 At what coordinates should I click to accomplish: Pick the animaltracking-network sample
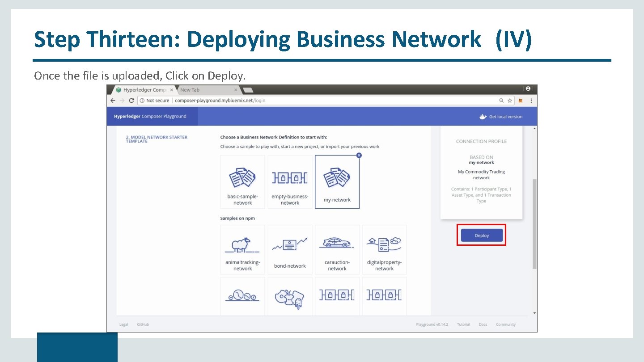tap(242, 250)
